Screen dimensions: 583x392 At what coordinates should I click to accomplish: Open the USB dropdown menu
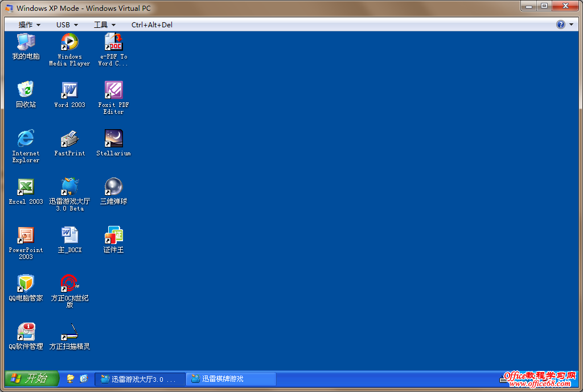67,24
